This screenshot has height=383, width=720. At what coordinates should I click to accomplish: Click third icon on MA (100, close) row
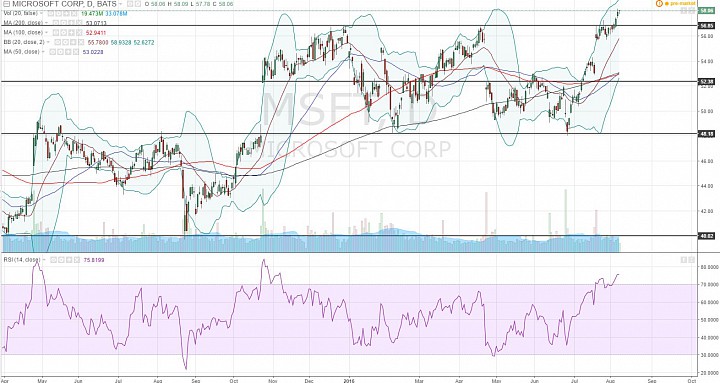point(71,33)
